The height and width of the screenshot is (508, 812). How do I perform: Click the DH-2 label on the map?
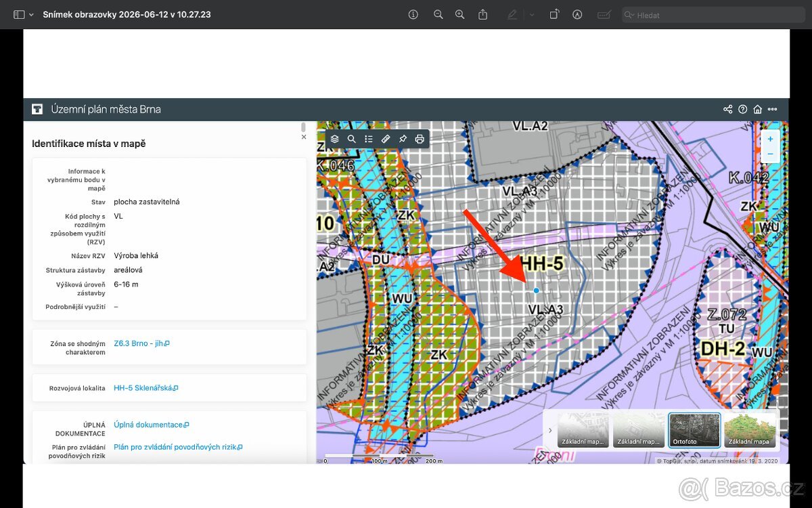point(723,350)
